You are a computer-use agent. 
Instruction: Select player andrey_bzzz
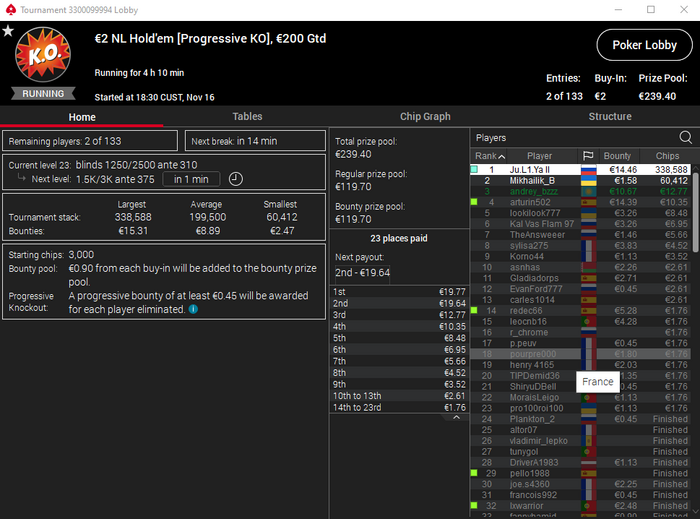pos(580,191)
